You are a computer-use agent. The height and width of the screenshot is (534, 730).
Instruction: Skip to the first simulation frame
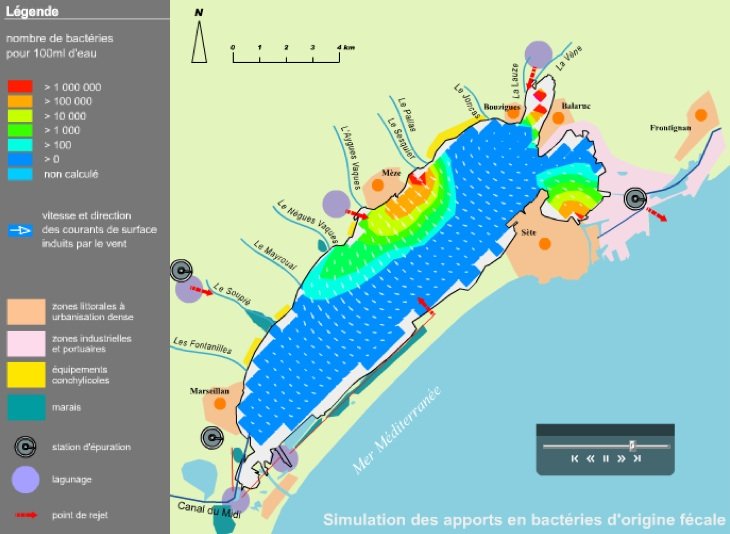[x=575, y=459]
